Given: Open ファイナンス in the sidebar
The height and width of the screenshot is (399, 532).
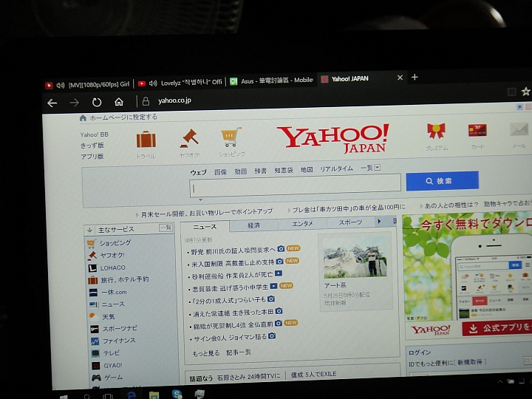Looking at the screenshot, I should click(119, 341).
